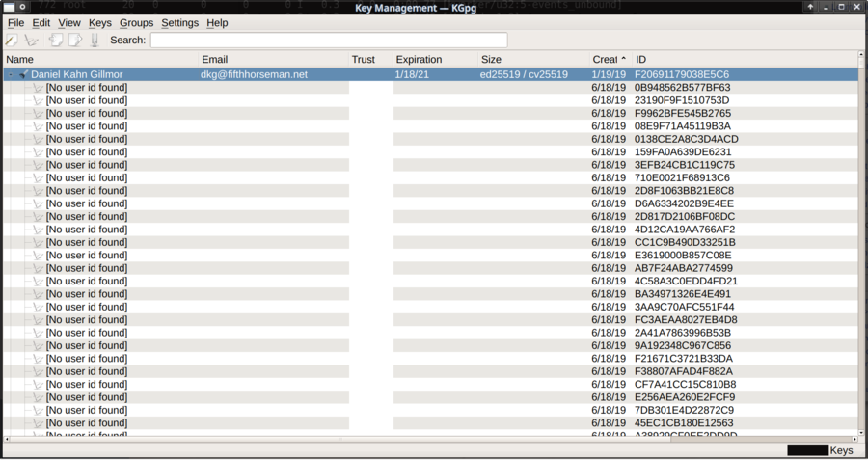The height and width of the screenshot is (460, 868).
Task: Click the vertical scrollbar up arrow
Action: point(862,55)
